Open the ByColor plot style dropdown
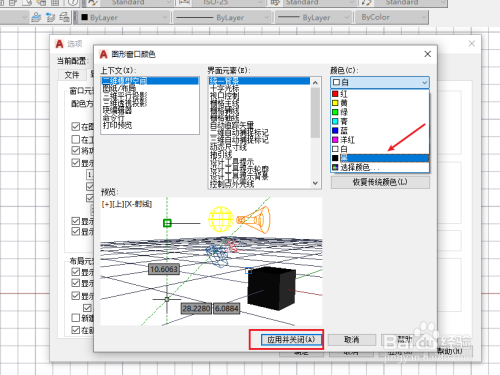 point(392,17)
